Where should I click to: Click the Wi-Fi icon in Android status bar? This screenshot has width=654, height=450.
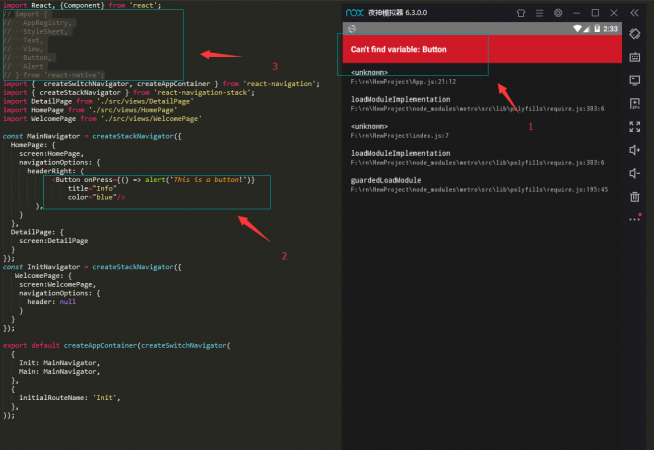577,29
